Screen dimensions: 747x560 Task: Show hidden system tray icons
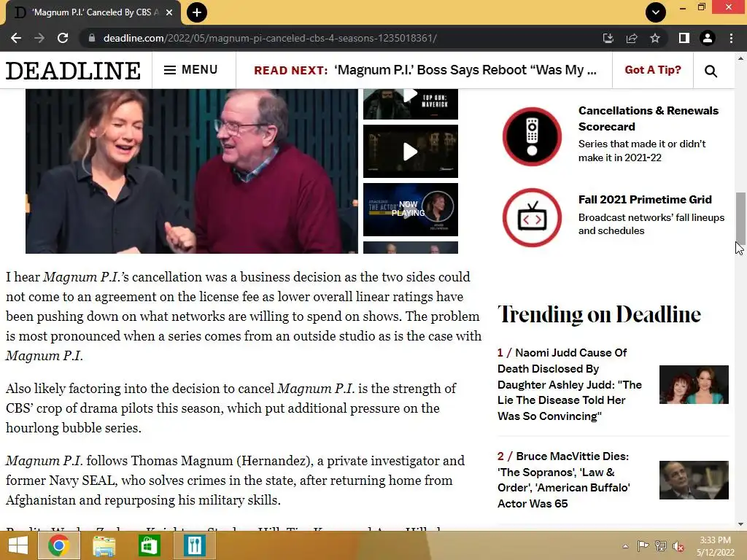[625, 546]
